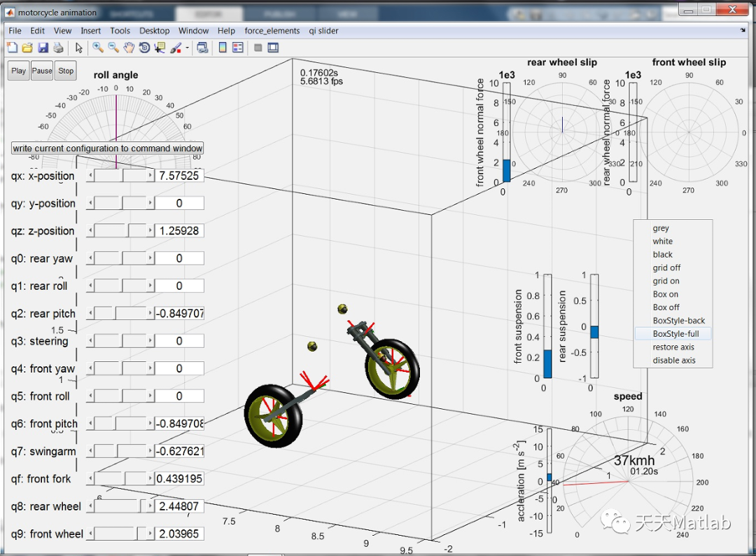Open the File menu

pos(15,31)
